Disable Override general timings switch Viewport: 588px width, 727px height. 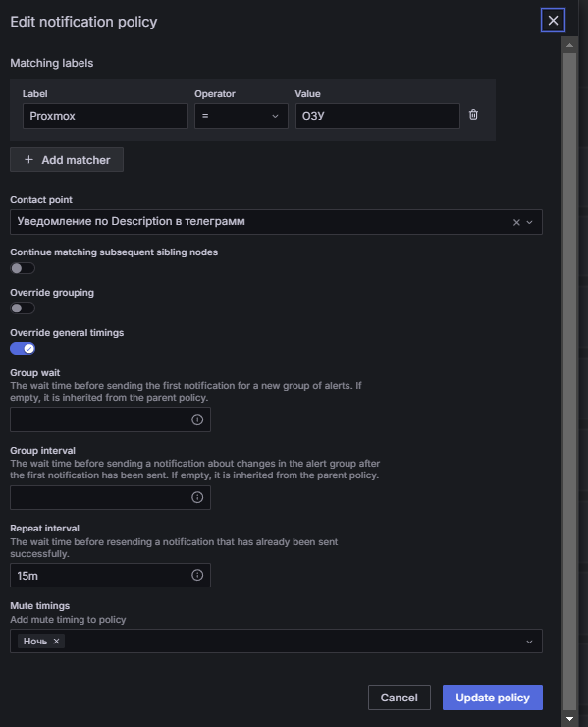[23, 348]
